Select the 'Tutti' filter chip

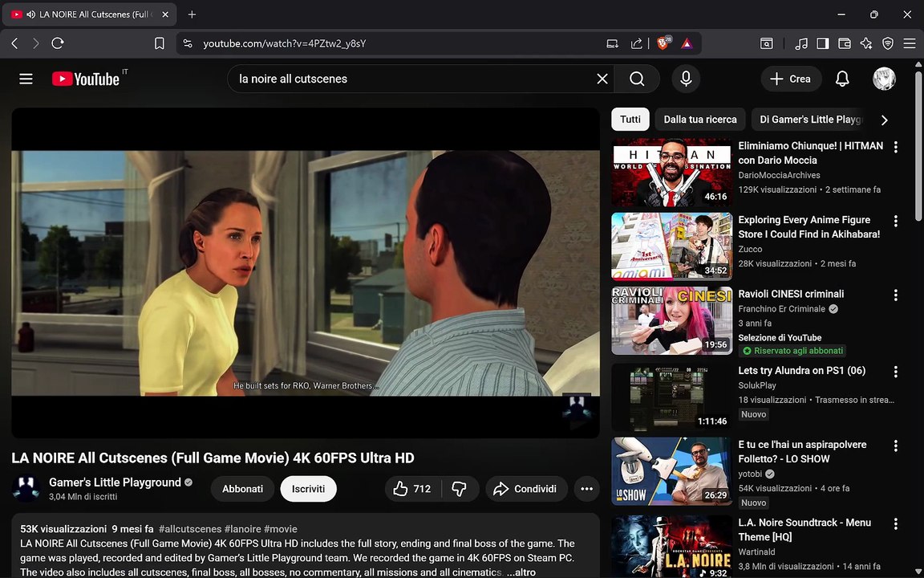[630, 119]
